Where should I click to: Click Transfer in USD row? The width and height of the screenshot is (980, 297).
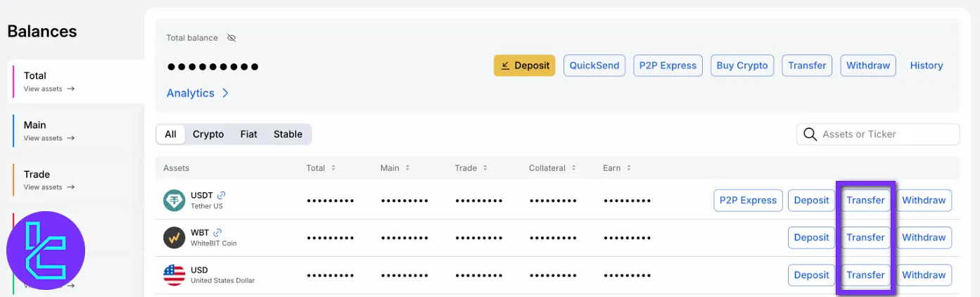coord(865,275)
